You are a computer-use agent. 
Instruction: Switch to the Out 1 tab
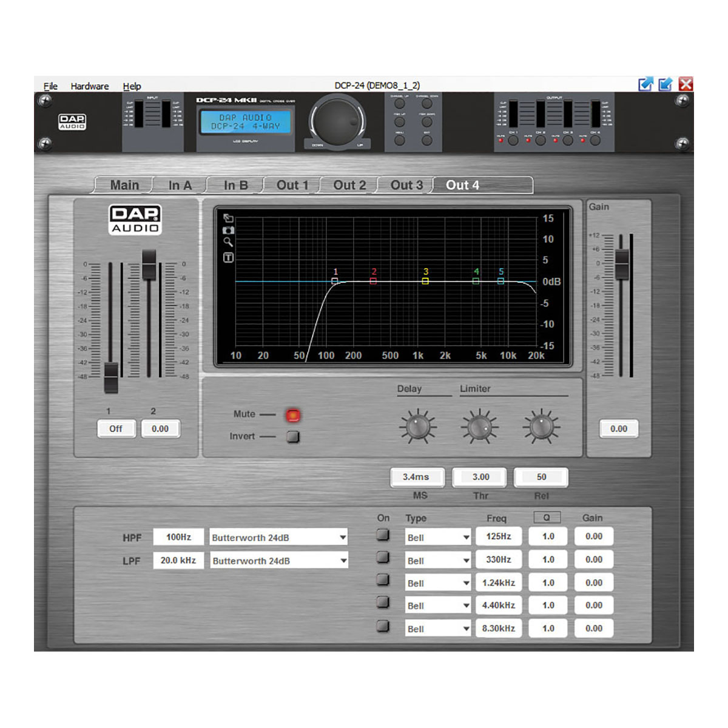pos(292,185)
